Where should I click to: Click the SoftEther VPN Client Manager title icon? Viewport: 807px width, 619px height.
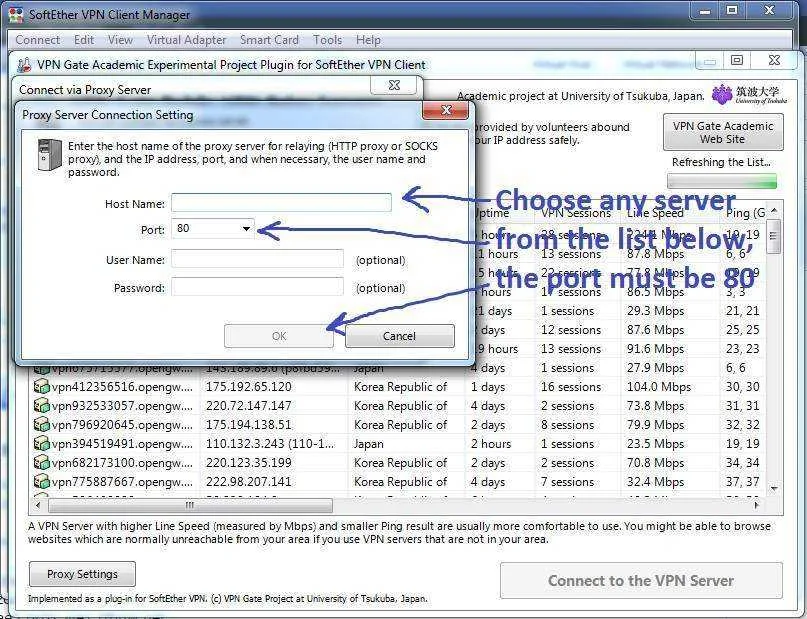(16, 14)
